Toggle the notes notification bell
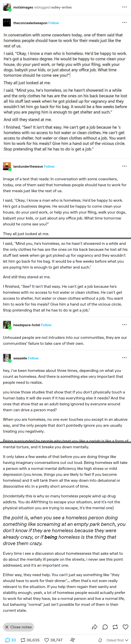131x644 pixels. coord(100,640)
